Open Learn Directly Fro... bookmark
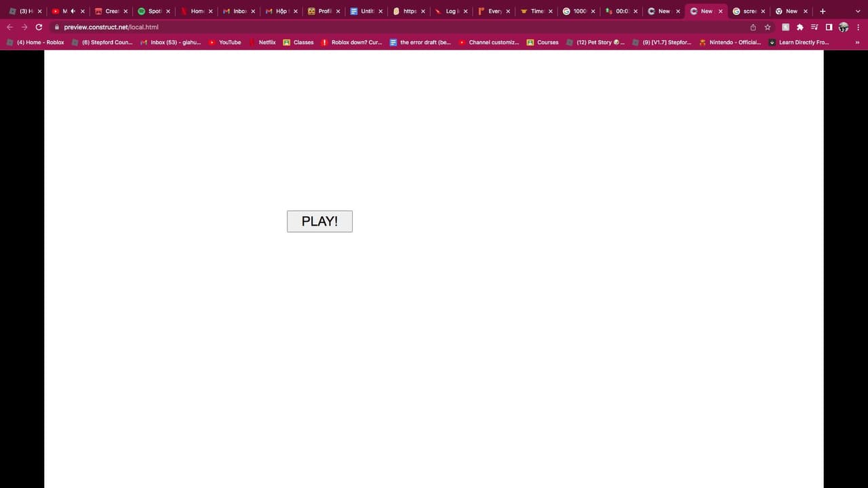This screenshot has height=488, width=868. 799,42
